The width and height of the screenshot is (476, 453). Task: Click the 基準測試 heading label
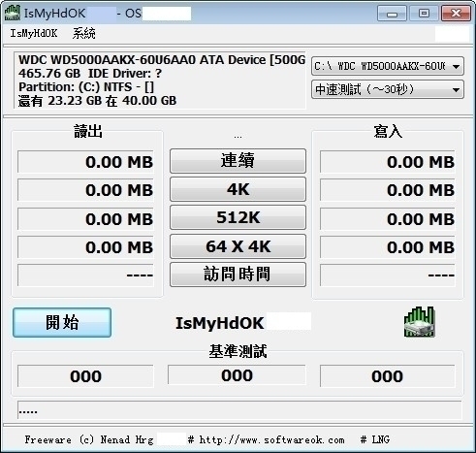pos(238,351)
